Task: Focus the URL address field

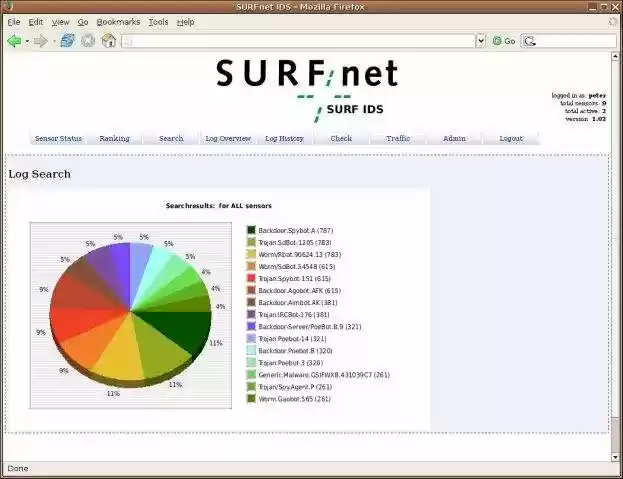Action: click(x=299, y=41)
